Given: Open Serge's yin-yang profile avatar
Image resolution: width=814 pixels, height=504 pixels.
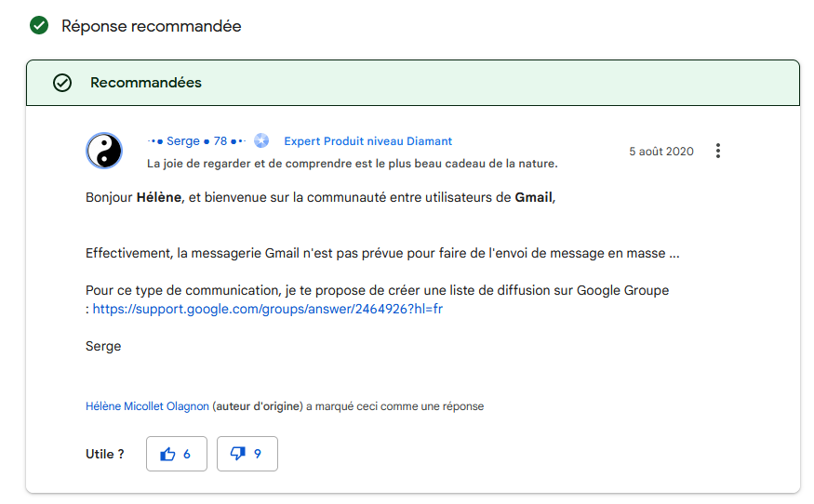Looking at the screenshot, I should point(104,151).
